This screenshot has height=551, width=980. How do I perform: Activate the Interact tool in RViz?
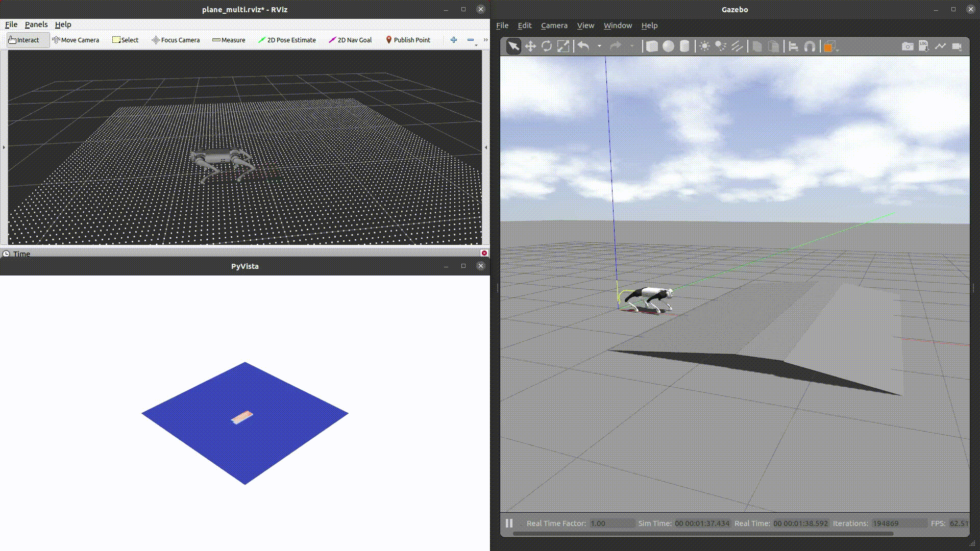click(x=27, y=40)
